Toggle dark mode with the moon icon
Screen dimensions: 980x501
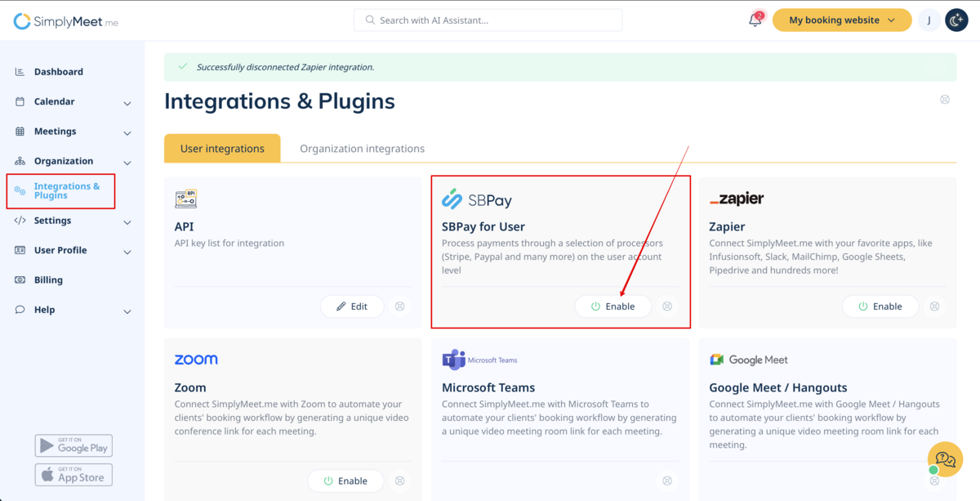click(x=956, y=20)
